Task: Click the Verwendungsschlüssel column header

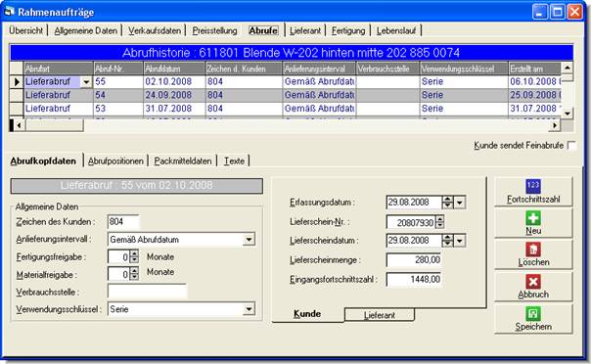Action: click(464, 68)
